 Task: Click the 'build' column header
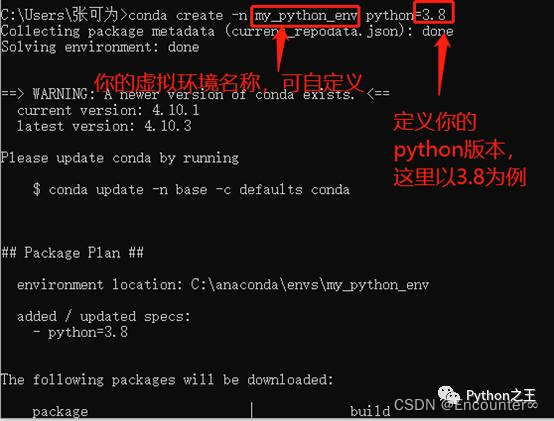pos(370,411)
